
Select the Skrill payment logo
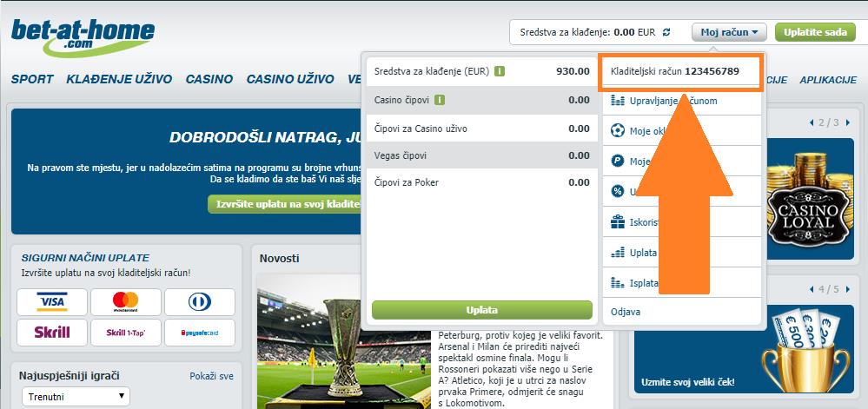coord(52,332)
